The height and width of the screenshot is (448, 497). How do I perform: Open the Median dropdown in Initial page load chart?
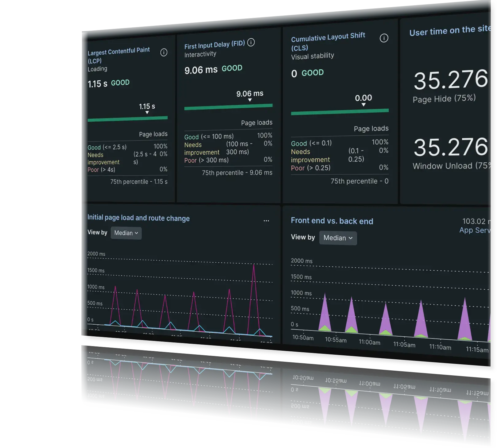[126, 233]
